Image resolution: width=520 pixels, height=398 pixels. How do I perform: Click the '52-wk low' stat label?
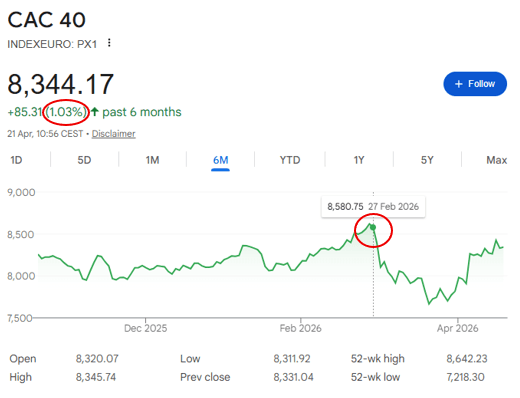pos(375,377)
